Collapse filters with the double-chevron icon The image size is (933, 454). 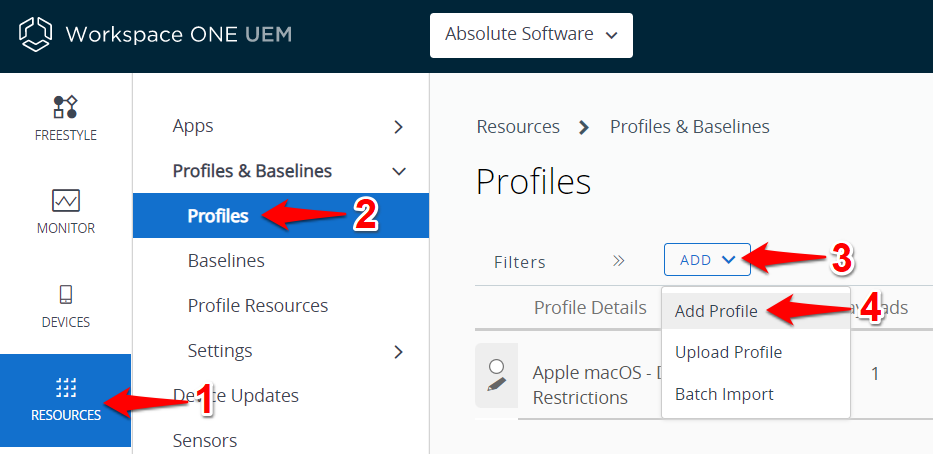pos(619,261)
